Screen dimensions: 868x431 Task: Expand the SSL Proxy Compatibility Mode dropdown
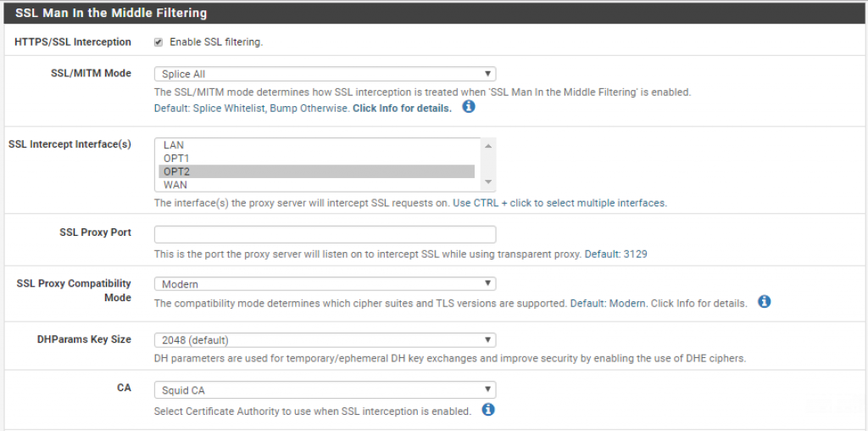coord(325,283)
